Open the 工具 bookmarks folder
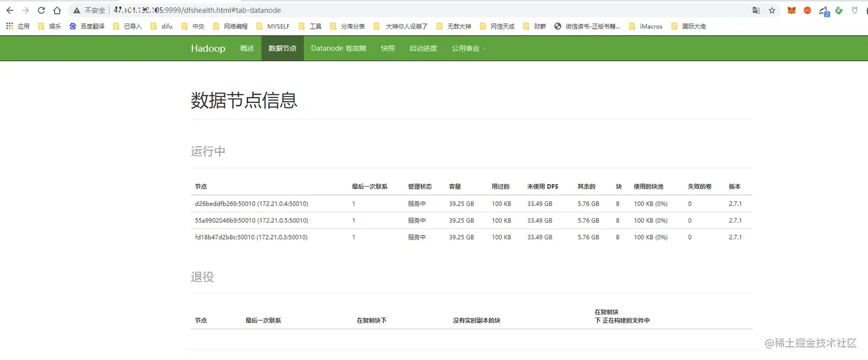 [315, 26]
